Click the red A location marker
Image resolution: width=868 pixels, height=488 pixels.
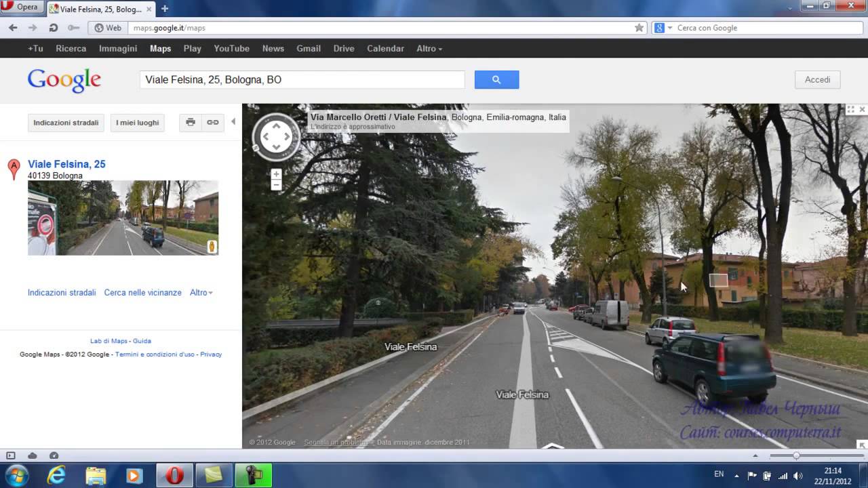coord(14,169)
